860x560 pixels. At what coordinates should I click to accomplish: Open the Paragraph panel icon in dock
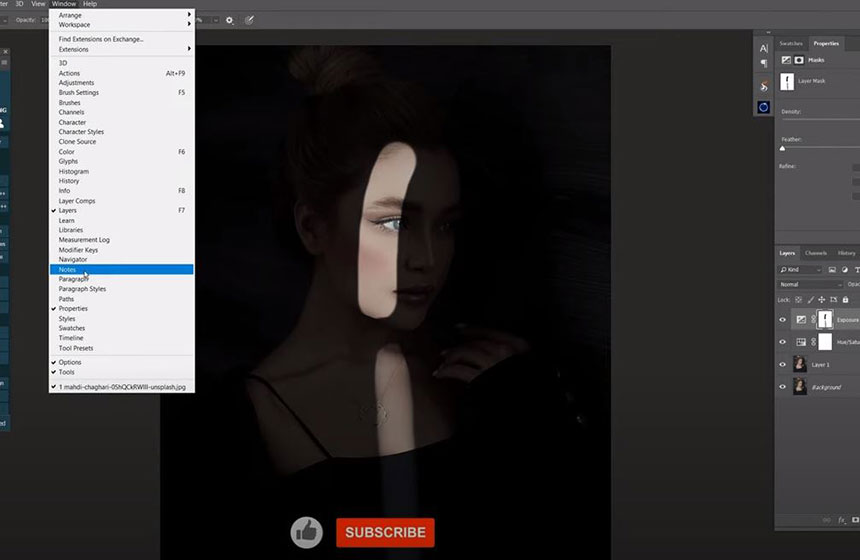pos(763,64)
